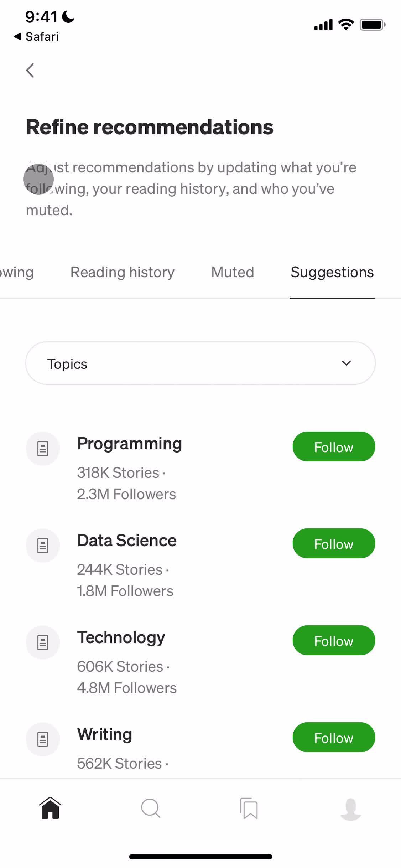
Task: Follow the Technology topic
Action: point(334,641)
